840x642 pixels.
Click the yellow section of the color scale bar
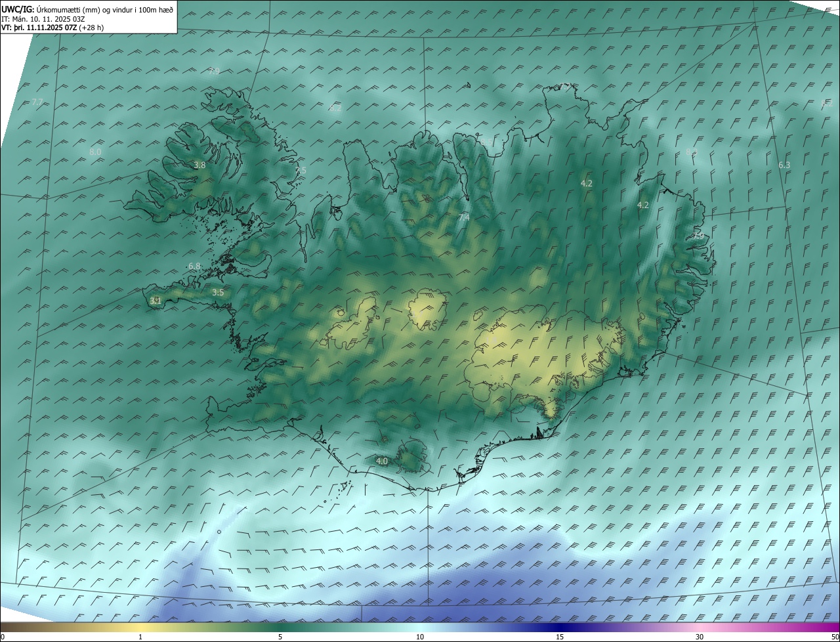pyautogui.click(x=141, y=627)
